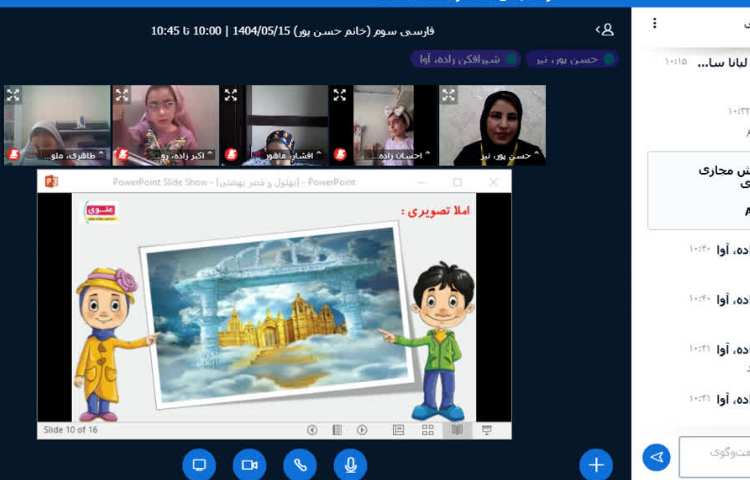Open the three-dot chat panel menu
750x480 pixels.
coord(654,23)
